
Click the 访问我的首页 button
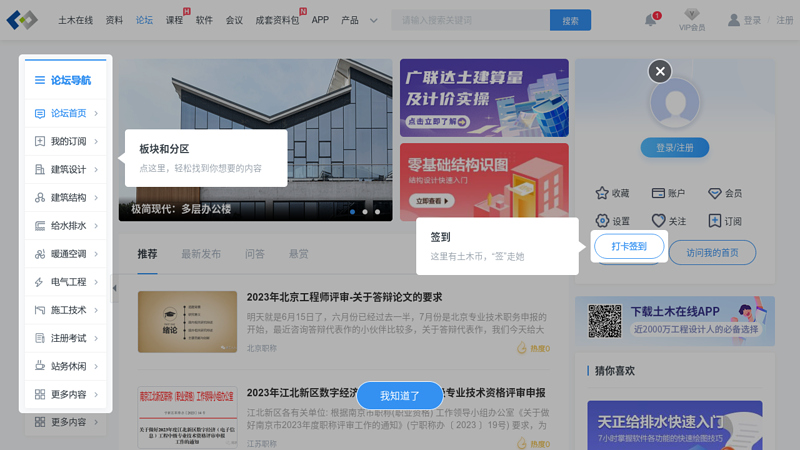point(712,253)
